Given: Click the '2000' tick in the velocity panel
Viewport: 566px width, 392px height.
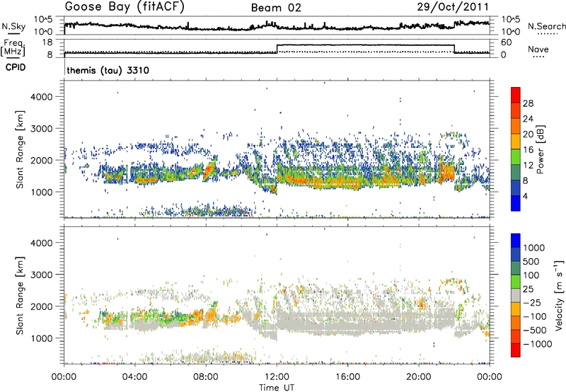Looking at the screenshot, I should (x=42, y=306).
